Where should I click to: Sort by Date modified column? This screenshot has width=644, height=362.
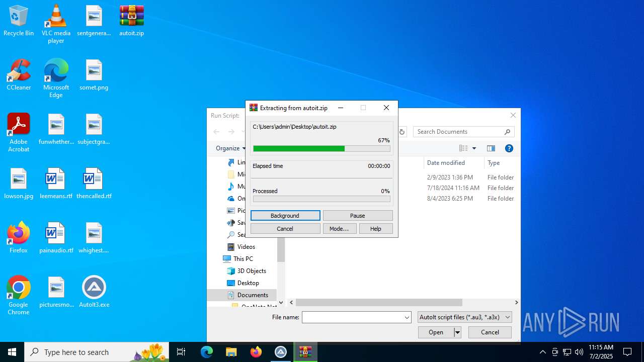click(x=453, y=163)
